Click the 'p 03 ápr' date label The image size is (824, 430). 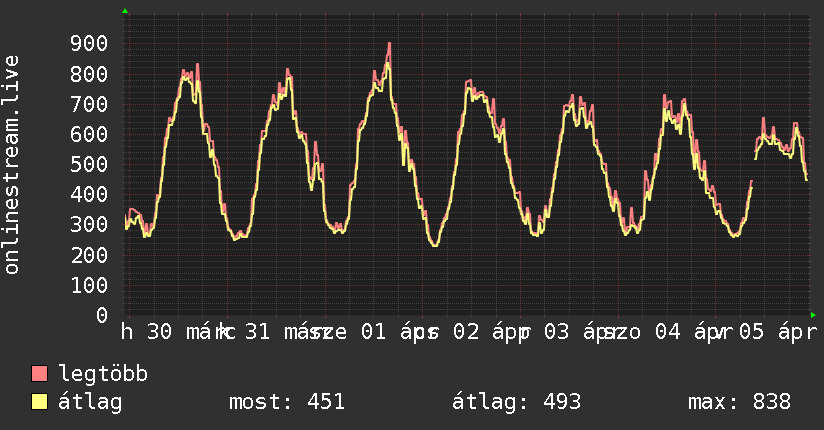point(571,332)
